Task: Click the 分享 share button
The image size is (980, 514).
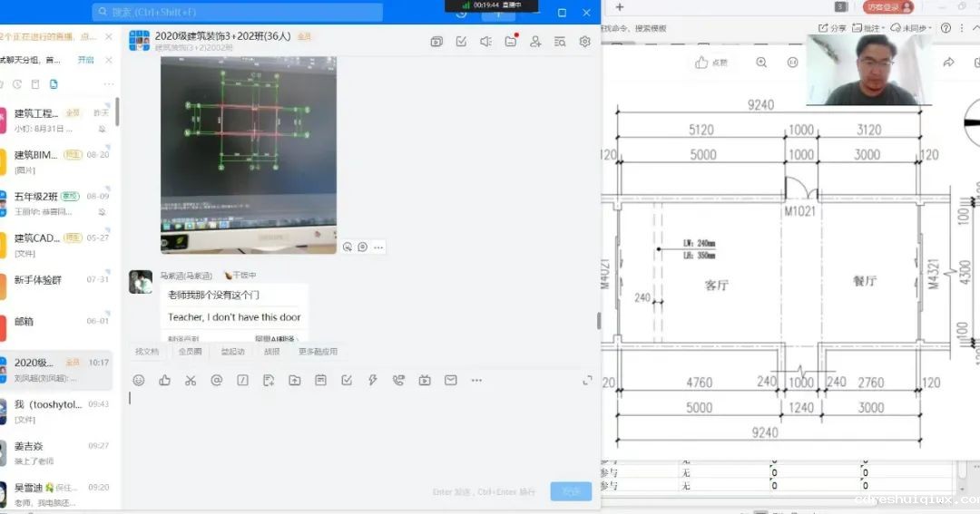Action: coord(832,28)
